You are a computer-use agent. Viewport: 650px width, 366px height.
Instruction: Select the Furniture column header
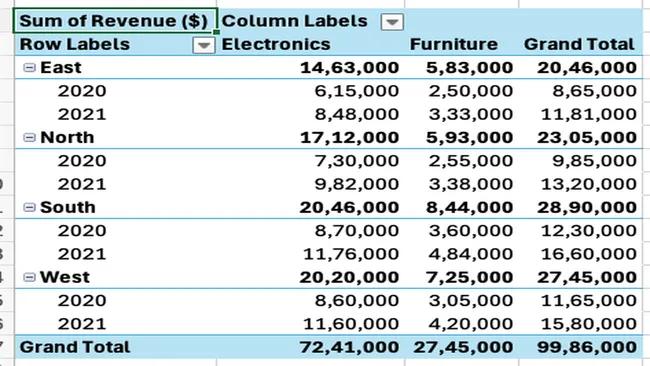click(454, 44)
